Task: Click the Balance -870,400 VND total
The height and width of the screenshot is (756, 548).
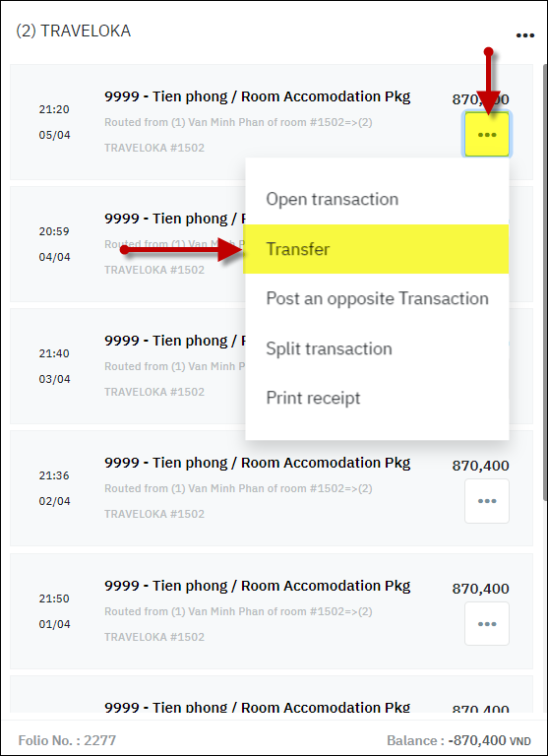Action: pyautogui.click(x=458, y=740)
